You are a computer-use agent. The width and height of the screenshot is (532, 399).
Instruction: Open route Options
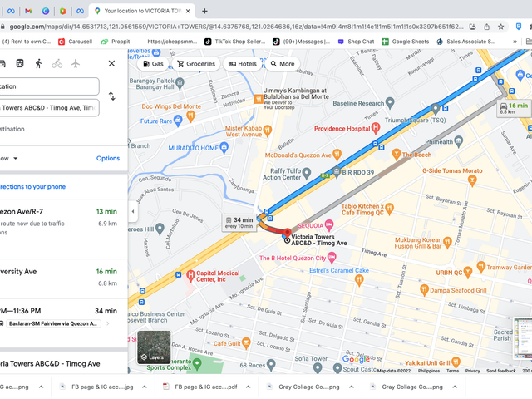tap(108, 158)
